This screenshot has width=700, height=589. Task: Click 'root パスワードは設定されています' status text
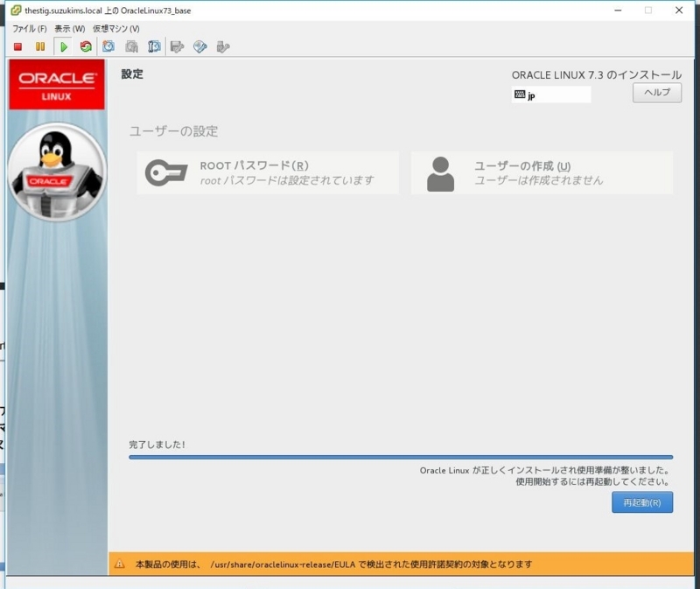click(287, 180)
